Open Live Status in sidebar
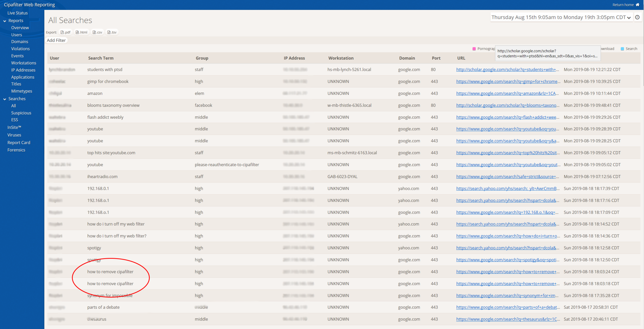This screenshot has height=329, width=644. pyautogui.click(x=18, y=13)
